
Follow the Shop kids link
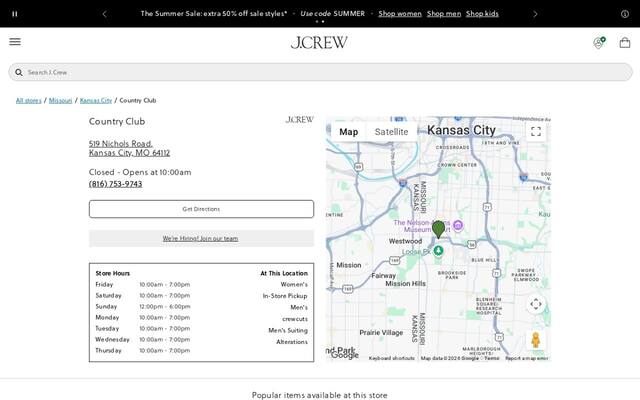[x=482, y=13]
